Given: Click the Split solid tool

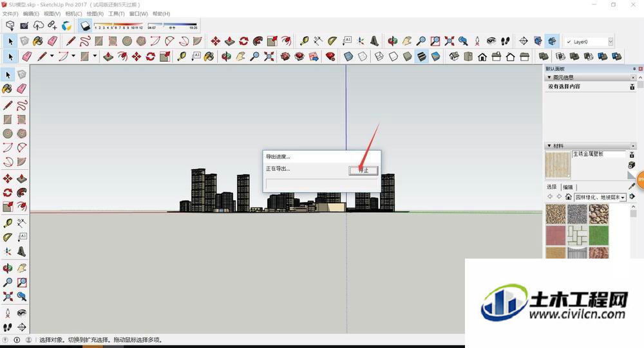Looking at the screenshot, I should click(x=616, y=56).
